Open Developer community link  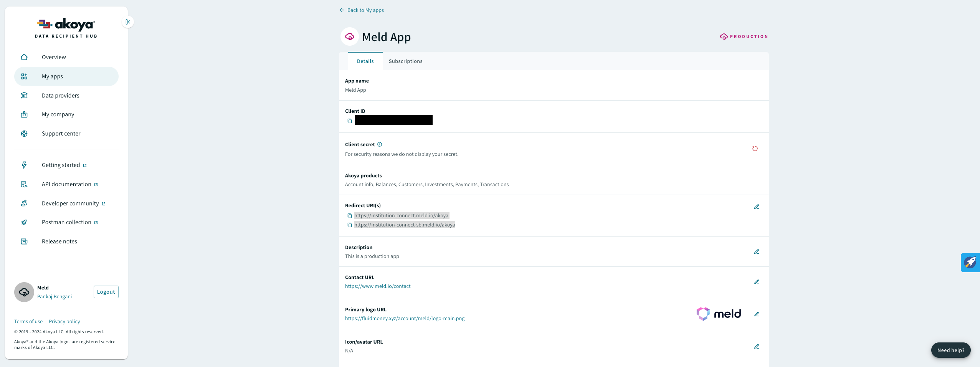click(x=74, y=203)
